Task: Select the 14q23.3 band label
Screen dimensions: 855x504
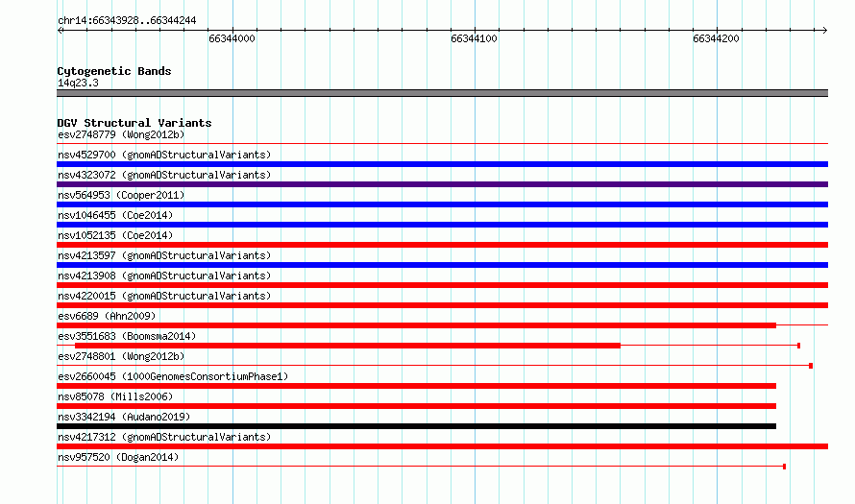Action: click(x=78, y=83)
